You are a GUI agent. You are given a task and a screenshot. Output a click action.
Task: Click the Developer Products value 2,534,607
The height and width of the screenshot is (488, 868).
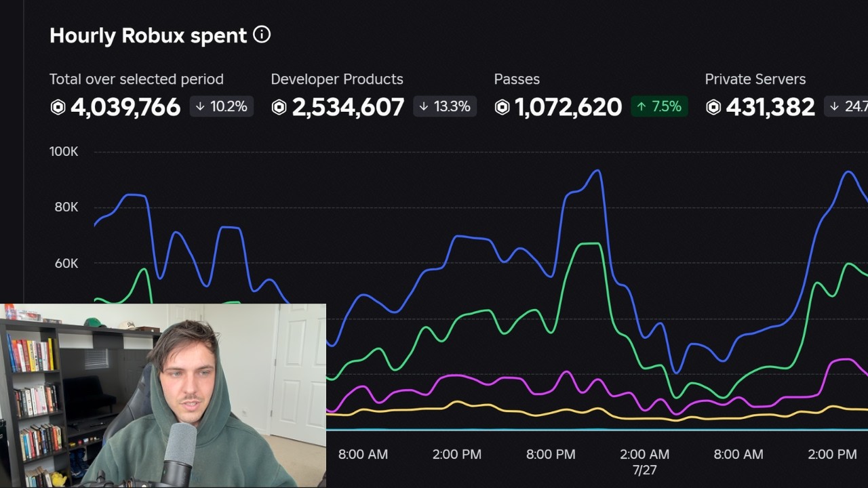[348, 107]
